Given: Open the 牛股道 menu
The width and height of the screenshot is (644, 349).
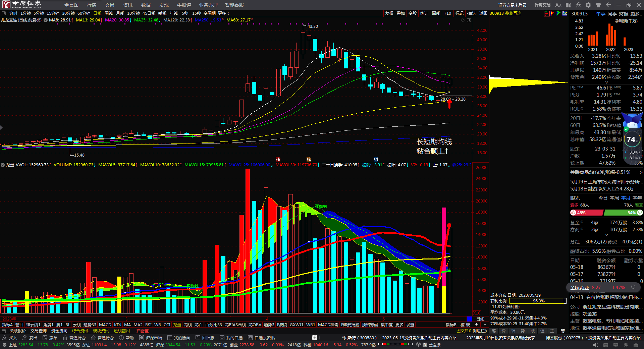Looking at the screenshot, I should pos(184,5).
